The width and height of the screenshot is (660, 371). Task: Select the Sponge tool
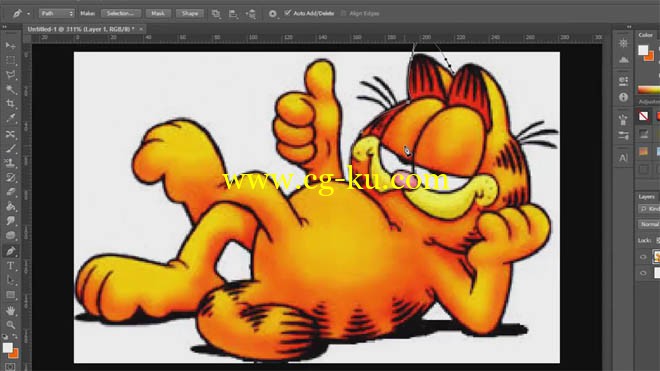pos(11,235)
